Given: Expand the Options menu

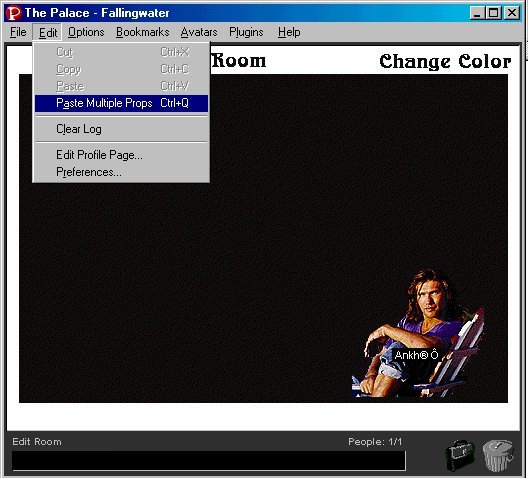Looking at the screenshot, I should coord(86,32).
